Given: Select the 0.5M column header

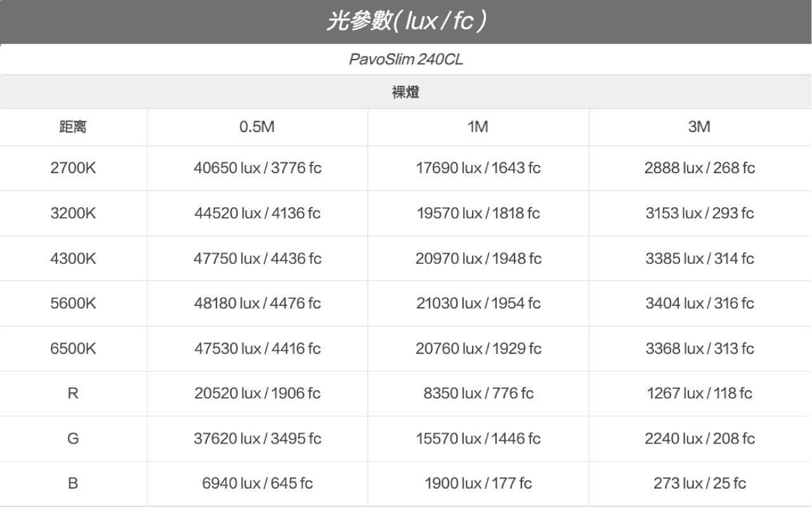Looking at the screenshot, I should tap(257, 128).
